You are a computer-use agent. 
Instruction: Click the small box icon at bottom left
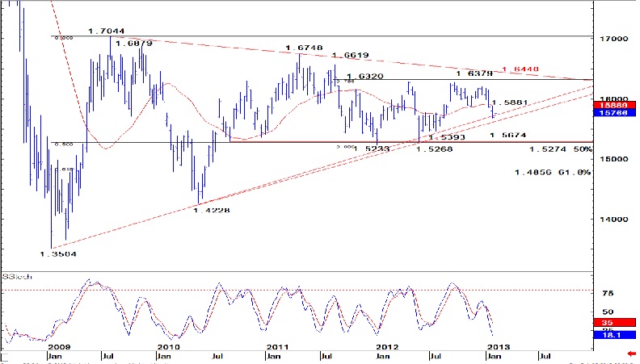tap(6, 355)
